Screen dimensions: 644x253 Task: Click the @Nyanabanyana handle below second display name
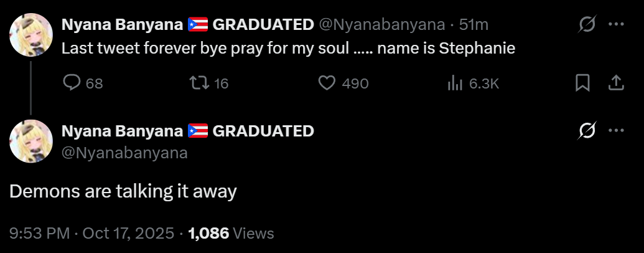point(124,153)
